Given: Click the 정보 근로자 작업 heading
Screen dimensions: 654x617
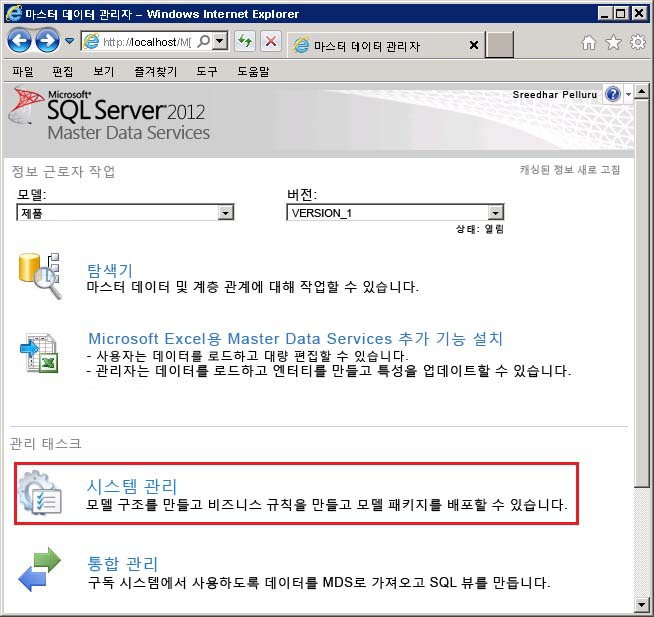Looking at the screenshot, I should coord(63,171).
